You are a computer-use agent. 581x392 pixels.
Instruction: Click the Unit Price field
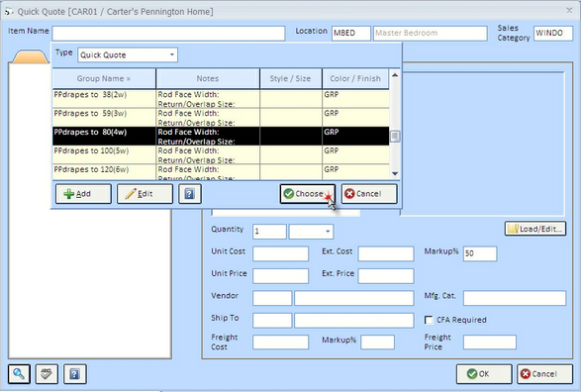tap(280, 276)
